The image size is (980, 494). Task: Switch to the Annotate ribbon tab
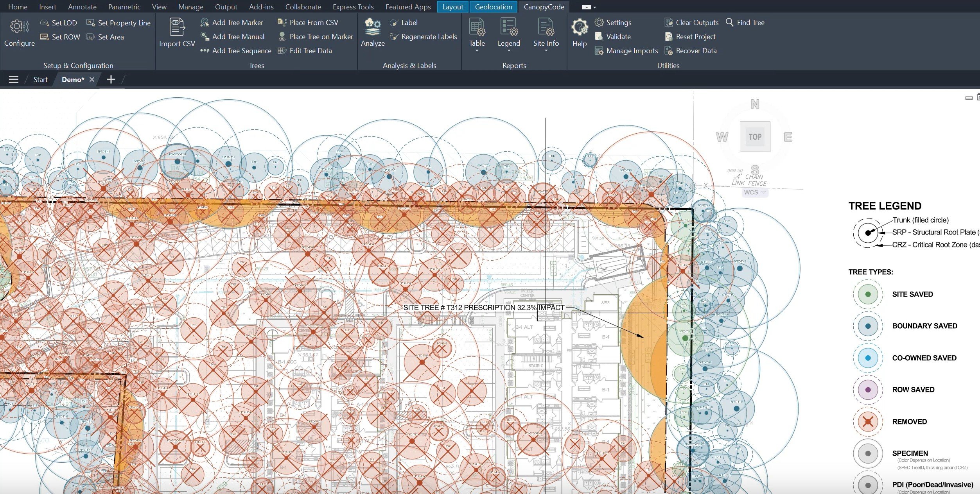(x=82, y=7)
